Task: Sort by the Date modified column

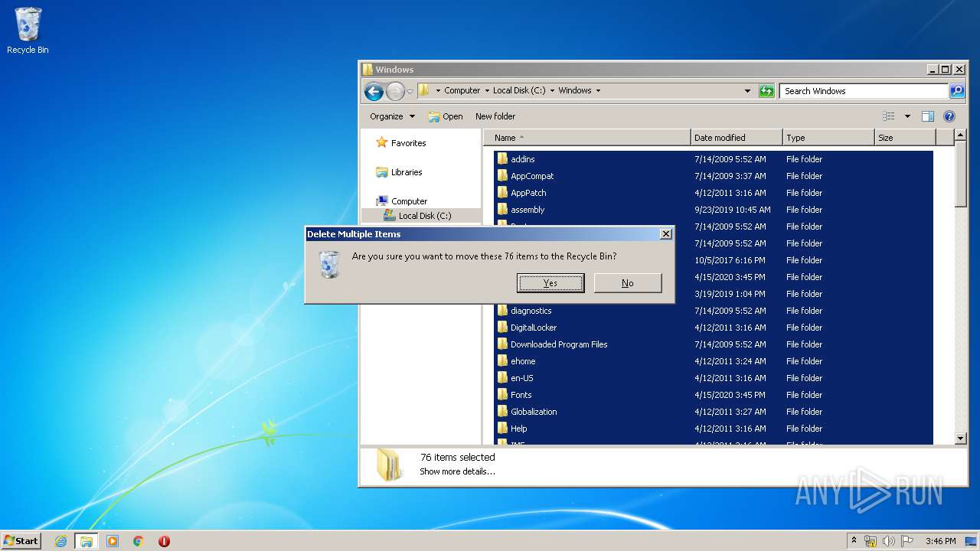Action: pos(737,138)
